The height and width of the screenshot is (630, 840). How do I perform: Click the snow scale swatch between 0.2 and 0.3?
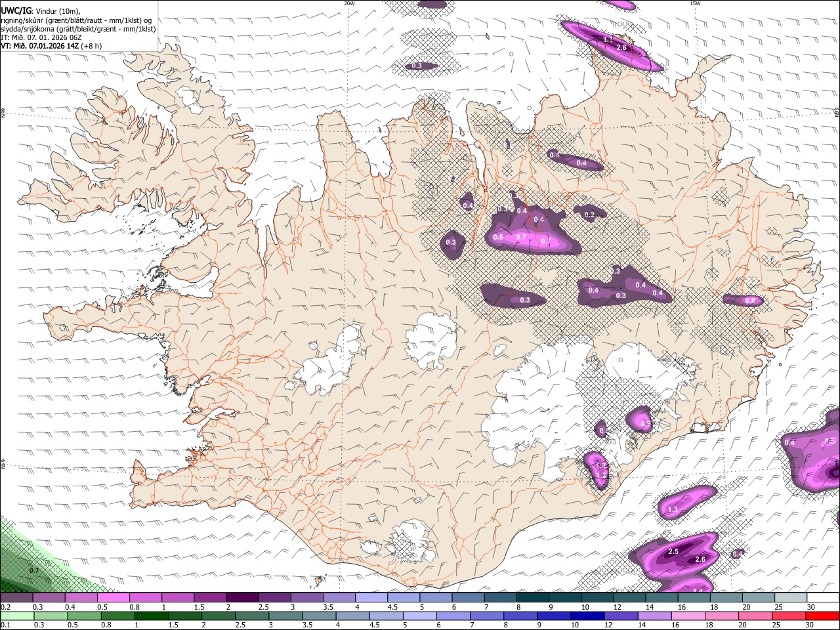[17, 598]
